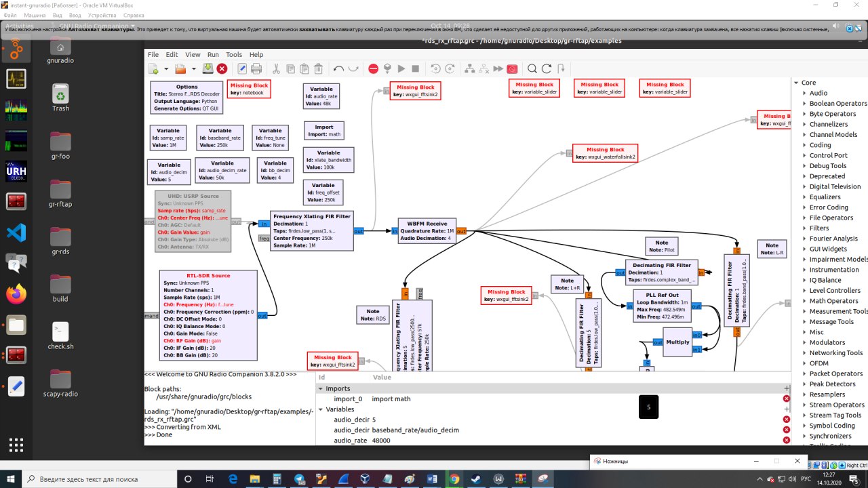Viewport: 868px width, 488px height.
Task: Launch Firefox from the Ubuntu dock
Action: 16,293
